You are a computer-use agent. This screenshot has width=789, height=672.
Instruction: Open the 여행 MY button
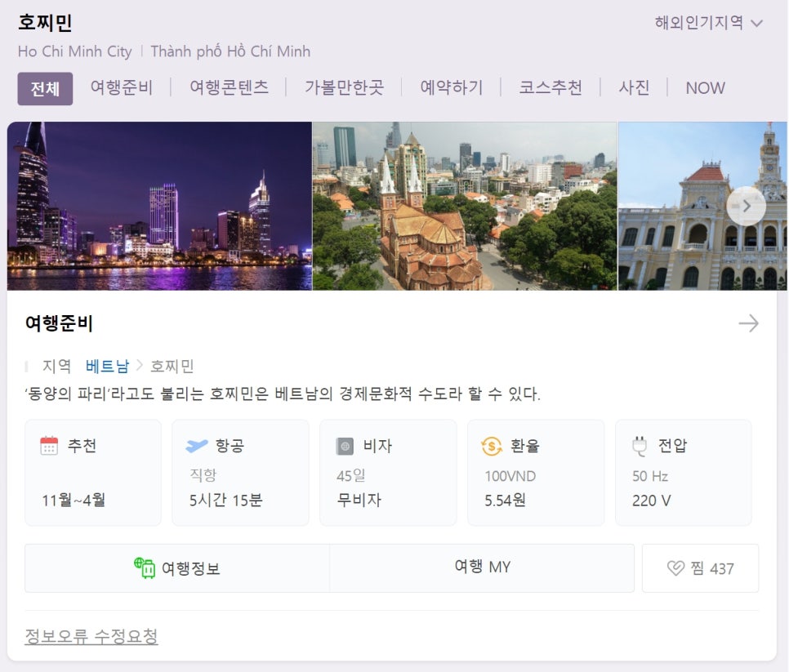point(482,567)
